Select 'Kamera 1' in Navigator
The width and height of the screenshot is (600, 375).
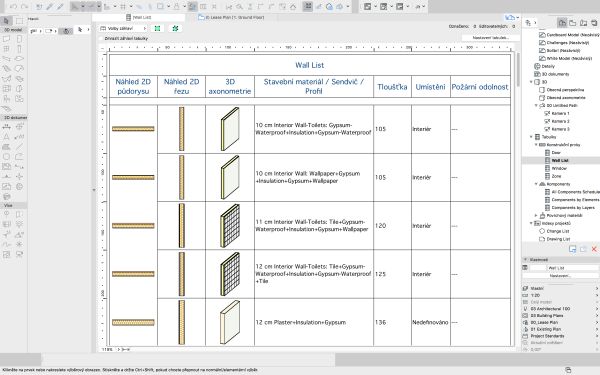pyautogui.click(x=561, y=113)
